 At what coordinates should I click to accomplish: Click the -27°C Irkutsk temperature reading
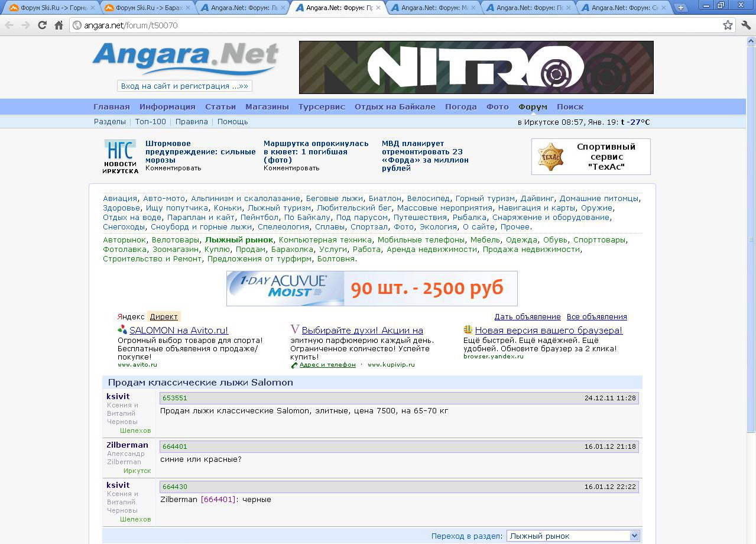[638, 122]
